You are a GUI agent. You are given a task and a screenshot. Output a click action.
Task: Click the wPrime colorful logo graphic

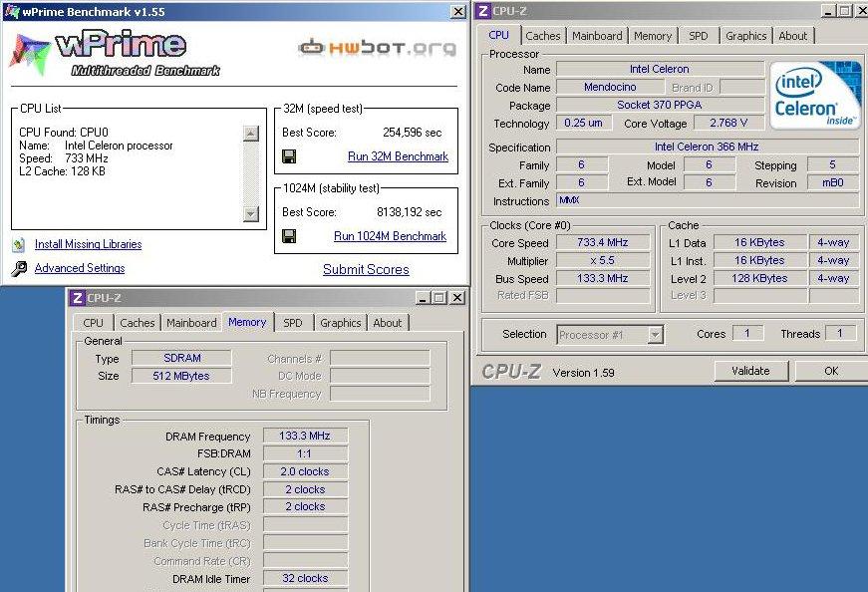click(x=29, y=54)
